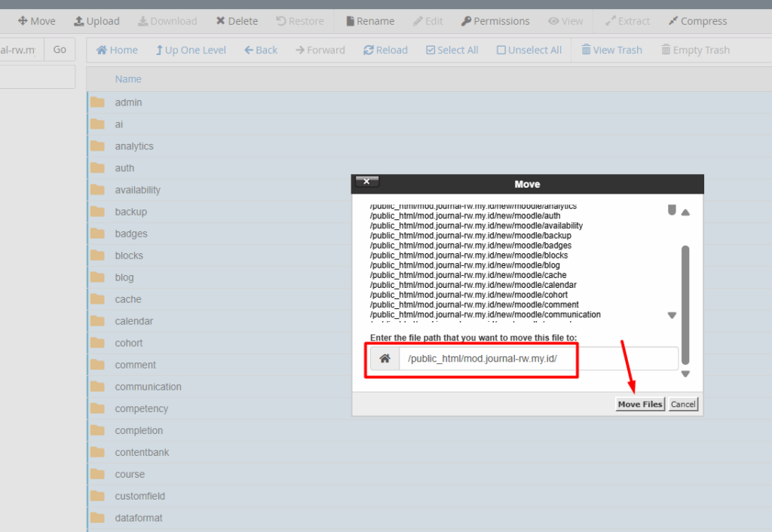
Task: Select the Upload toolbar icon
Action: point(96,20)
